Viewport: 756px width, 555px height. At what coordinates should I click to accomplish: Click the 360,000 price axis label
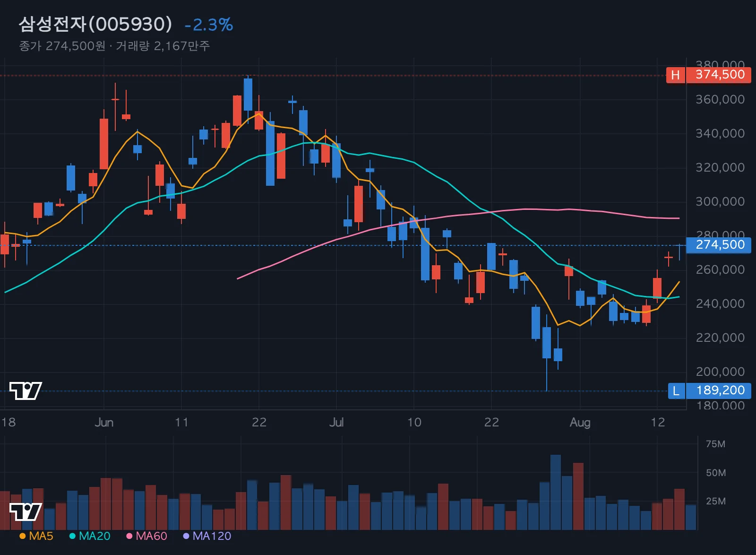click(x=720, y=99)
